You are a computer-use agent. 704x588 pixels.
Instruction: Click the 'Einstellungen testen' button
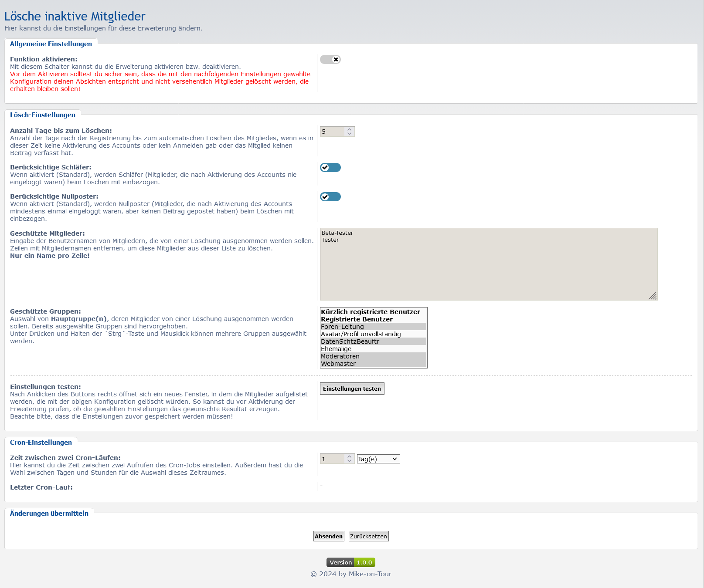point(352,389)
